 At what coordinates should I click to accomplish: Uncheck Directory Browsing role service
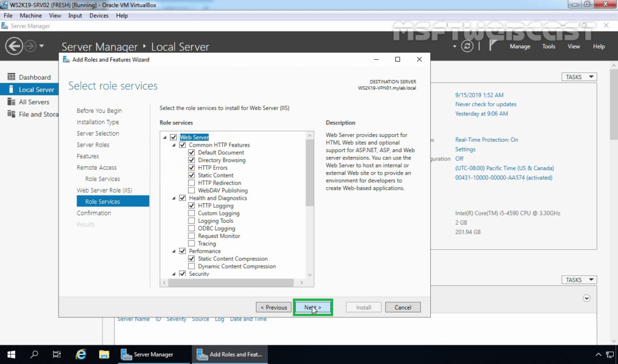[191, 160]
